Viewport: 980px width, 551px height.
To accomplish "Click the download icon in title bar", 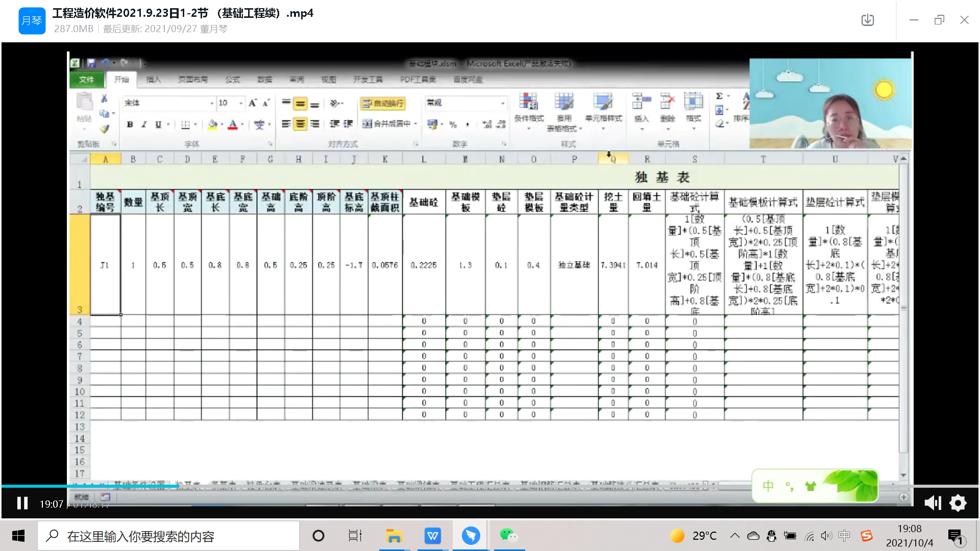I will [x=867, y=20].
